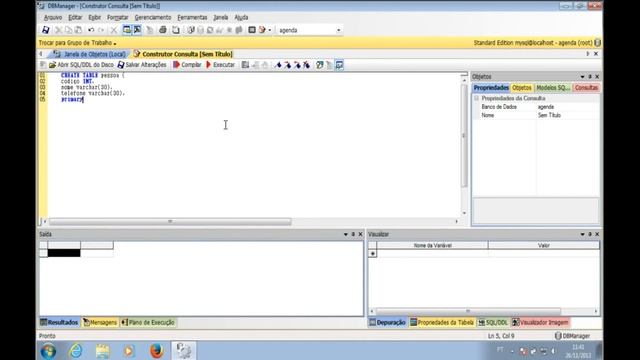
Task: Click the second highlighted window icon in main toolbar
Action: tap(137, 30)
